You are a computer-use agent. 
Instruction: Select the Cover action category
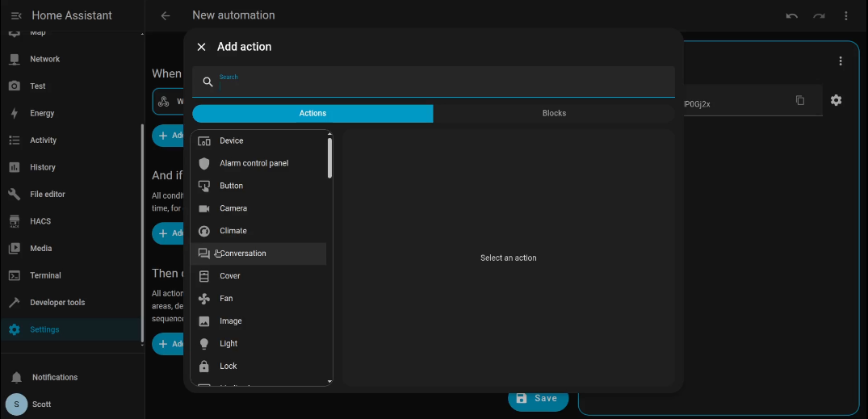pyautogui.click(x=230, y=276)
